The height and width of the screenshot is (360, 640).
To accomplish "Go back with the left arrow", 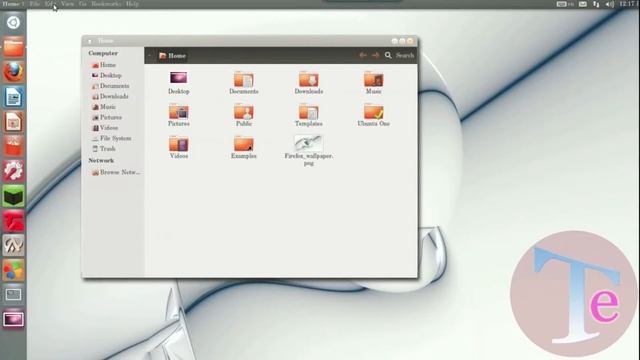I will click(362, 55).
